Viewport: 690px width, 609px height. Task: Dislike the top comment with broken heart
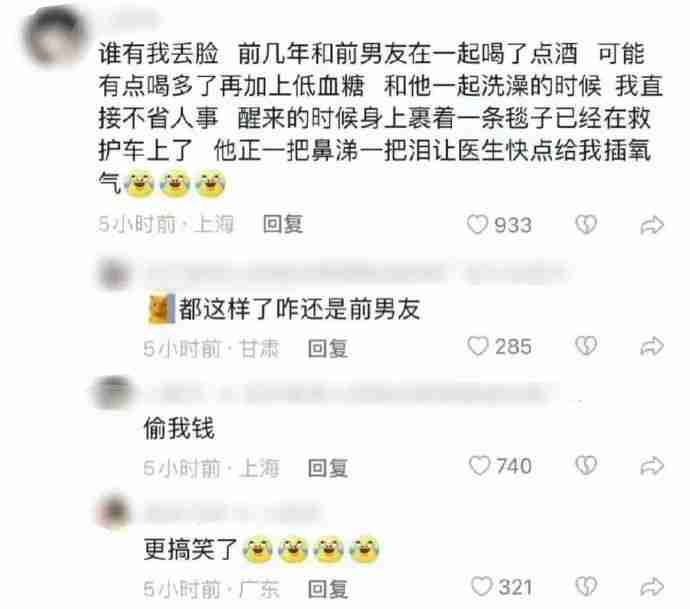click(x=586, y=224)
